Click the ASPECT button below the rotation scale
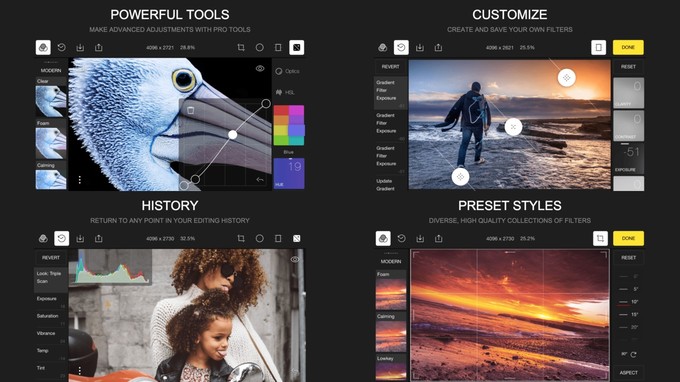This screenshot has width=680, height=382. (628, 372)
